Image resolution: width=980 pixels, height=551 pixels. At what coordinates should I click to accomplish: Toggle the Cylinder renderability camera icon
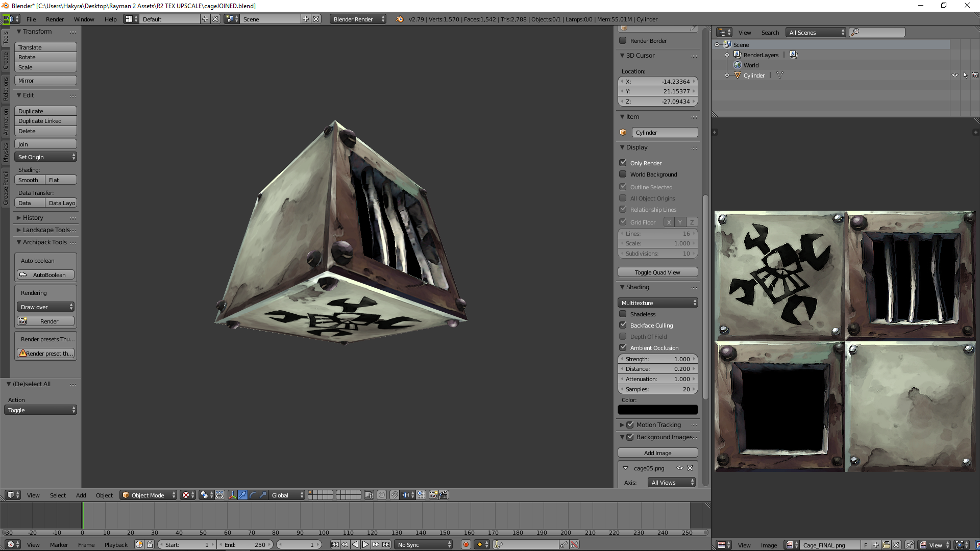975,75
